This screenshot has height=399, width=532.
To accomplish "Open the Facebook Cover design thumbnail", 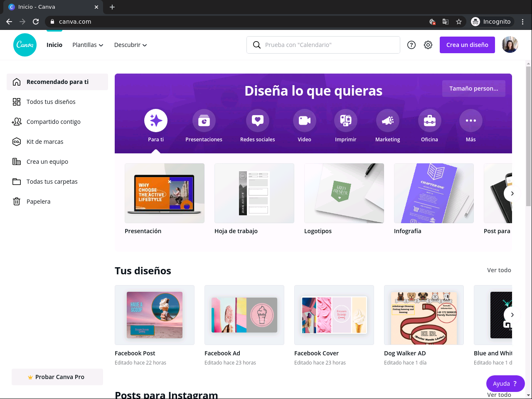I will click(334, 315).
